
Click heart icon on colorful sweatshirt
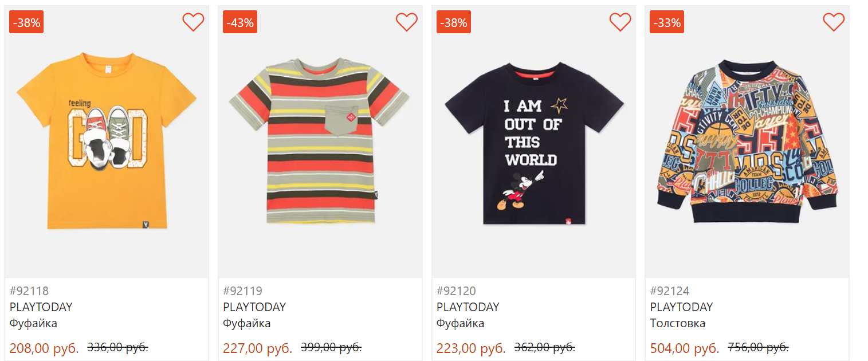(x=834, y=22)
